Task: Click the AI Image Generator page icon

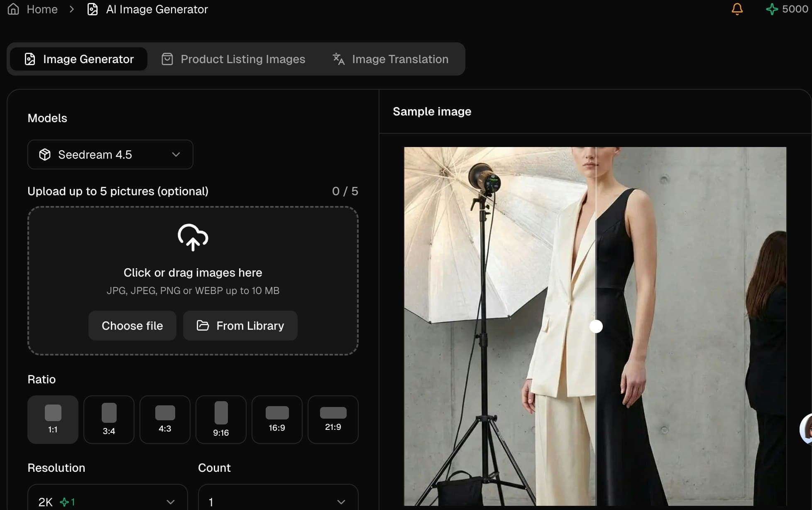Action: (x=92, y=9)
